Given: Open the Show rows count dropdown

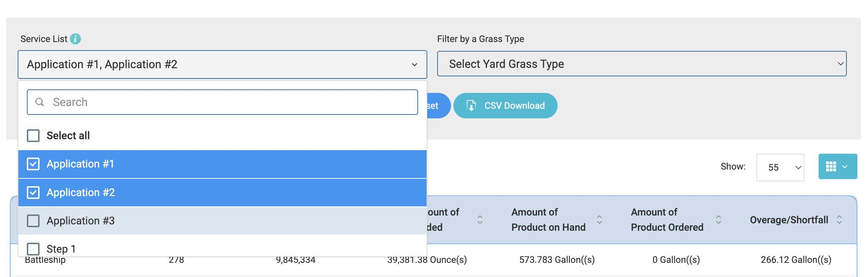Looking at the screenshot, I should (780, 167).
